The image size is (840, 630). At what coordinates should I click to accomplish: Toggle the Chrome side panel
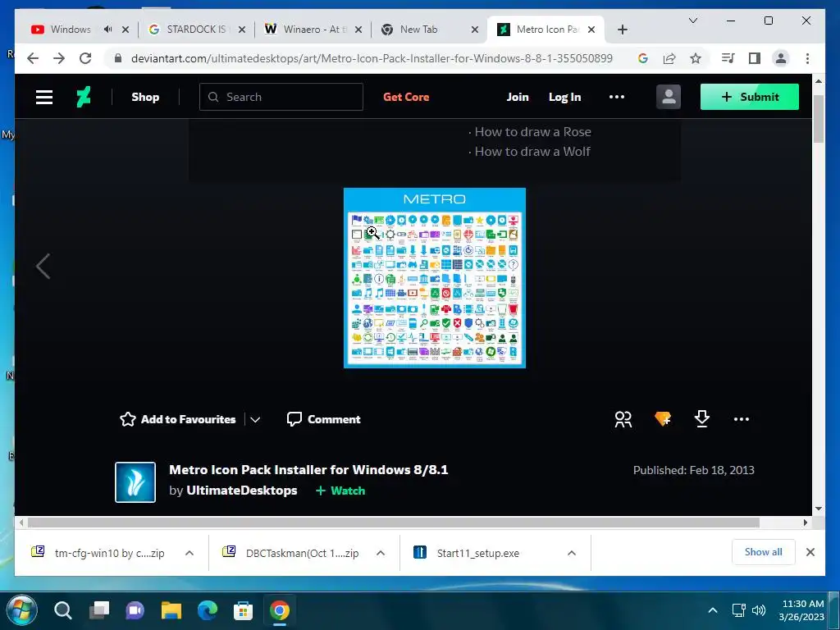tap(755, 58)
